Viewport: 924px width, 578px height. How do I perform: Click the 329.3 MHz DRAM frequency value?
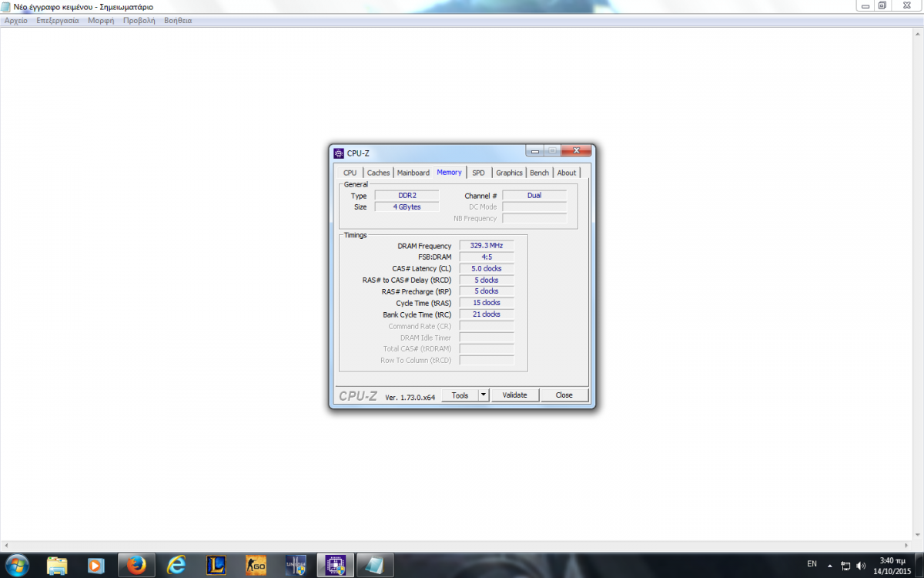[x=487, y=246]
